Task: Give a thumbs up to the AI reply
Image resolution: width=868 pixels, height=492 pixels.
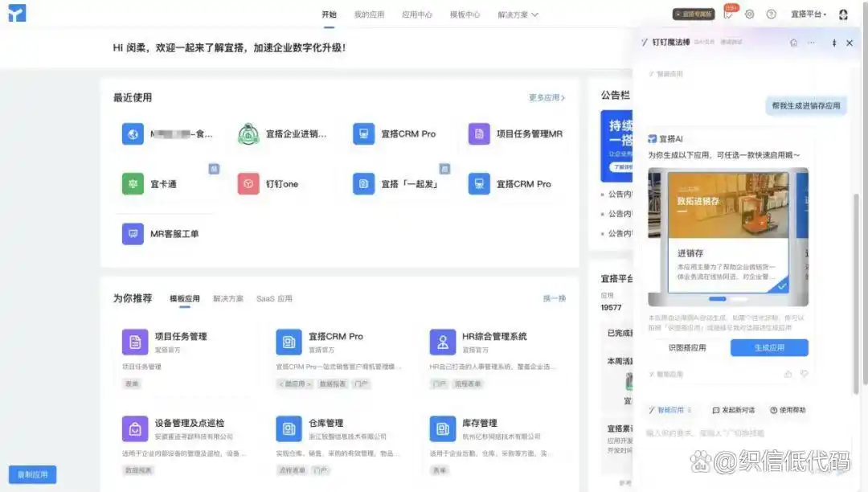Action: pos(788,374)
